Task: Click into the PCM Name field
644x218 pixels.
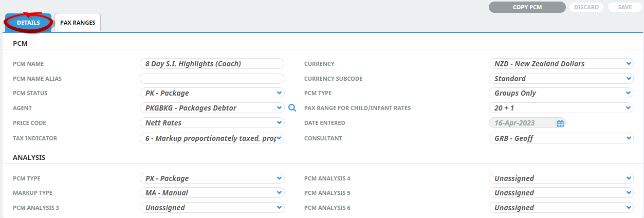Action: tap(212, 64)
